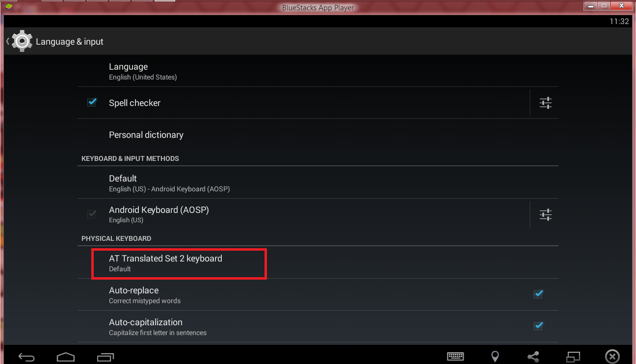Open Personal dictionary

318,135
